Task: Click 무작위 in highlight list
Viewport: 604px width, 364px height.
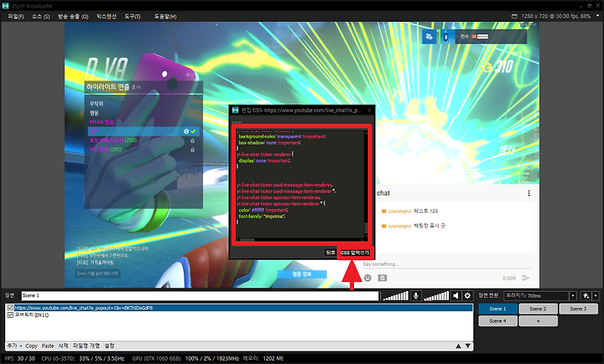Action: point(96,104)
